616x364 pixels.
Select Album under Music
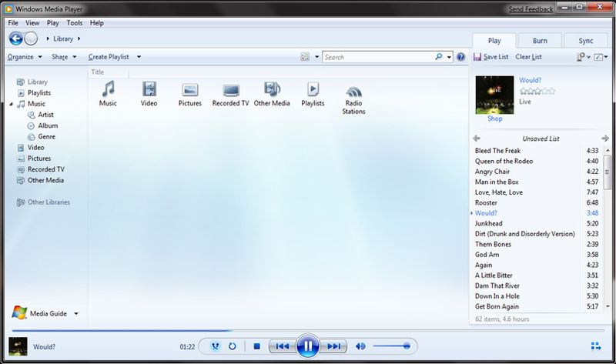pos(48,125)
